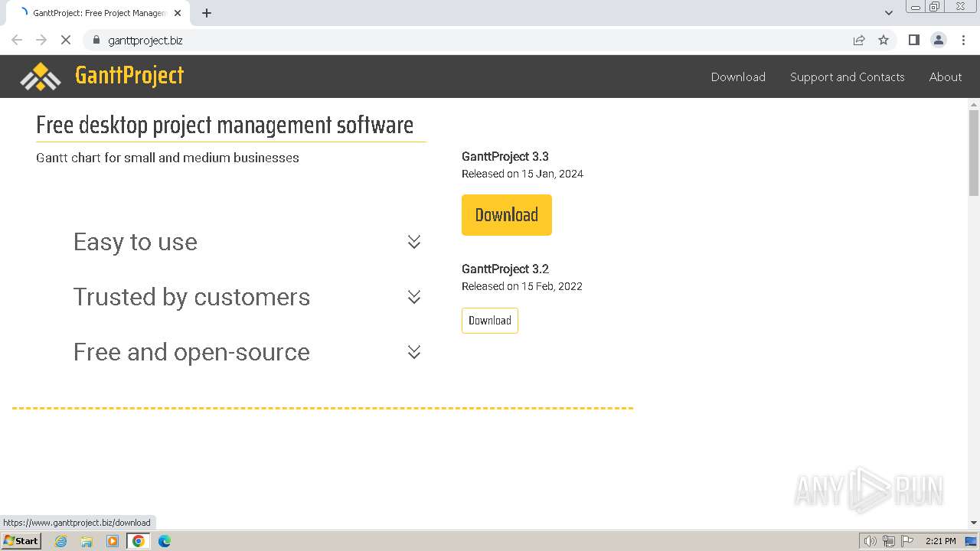Click Released on 15 Jan, 2024 text
This screenshot has width=980, height=551.
[522, 174]
